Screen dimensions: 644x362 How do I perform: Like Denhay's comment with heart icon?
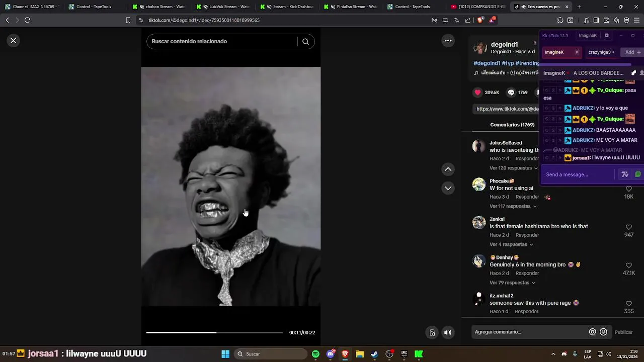(629, 265)
